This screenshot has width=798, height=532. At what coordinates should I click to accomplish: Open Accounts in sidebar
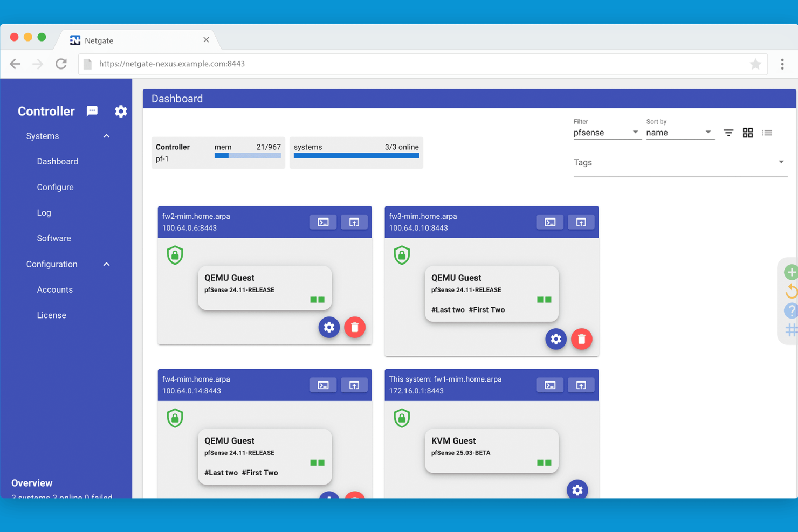tap(55, 290)
